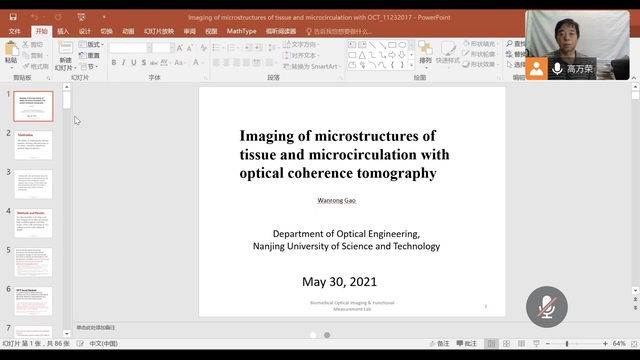Screen dimensions: 640x360
Task: Click the Save icon in quick access toolbar
Action: point(13,17)
